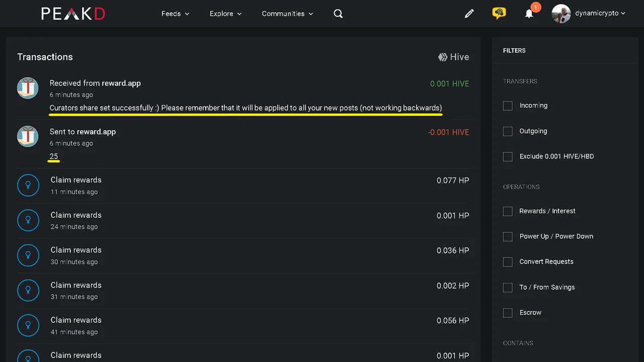Click the dynamiccrypto profile avatar
Image resolution: width=644 pixels, height=362 pixels.
tap(561, 14)
